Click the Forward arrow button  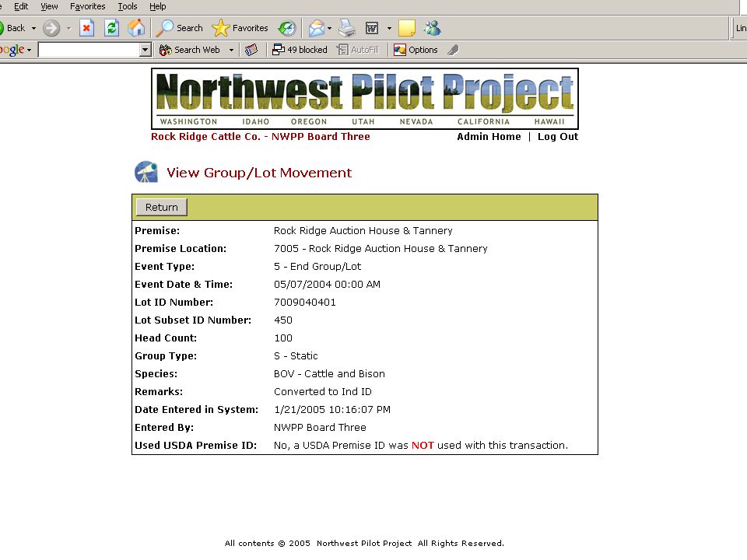[x=51, y=28]
